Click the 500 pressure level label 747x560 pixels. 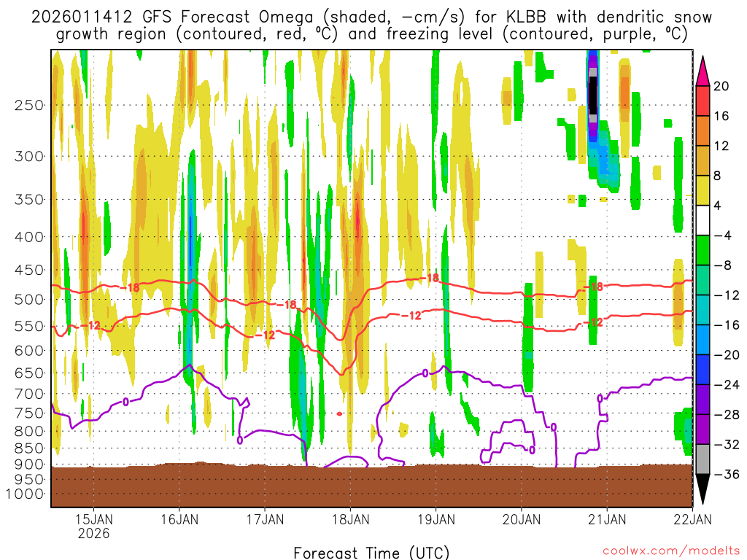click(29, 299)
